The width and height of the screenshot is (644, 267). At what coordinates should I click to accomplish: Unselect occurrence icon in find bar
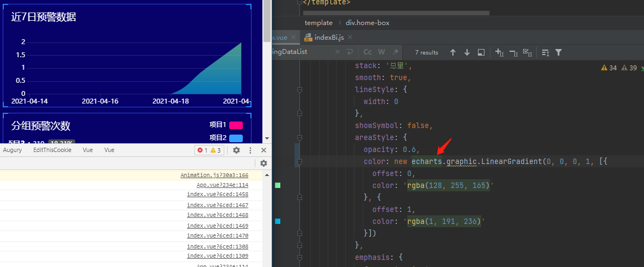pos(513,52)
